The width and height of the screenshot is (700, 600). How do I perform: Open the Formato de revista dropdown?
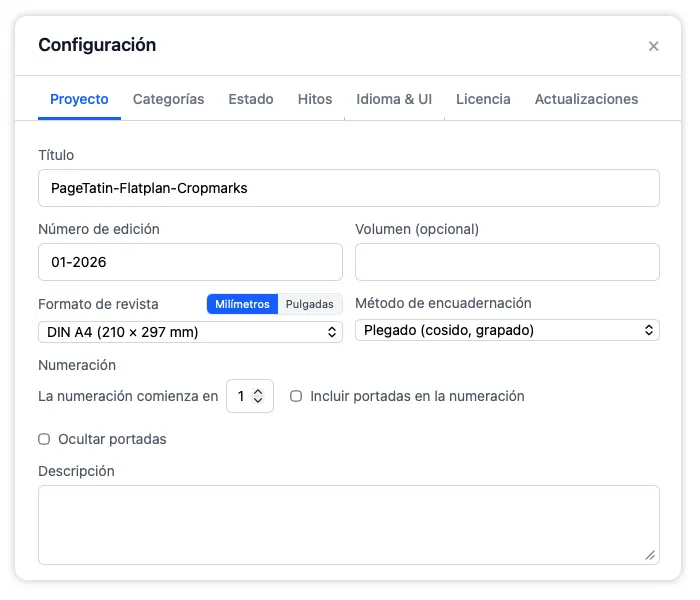[190, 332]
